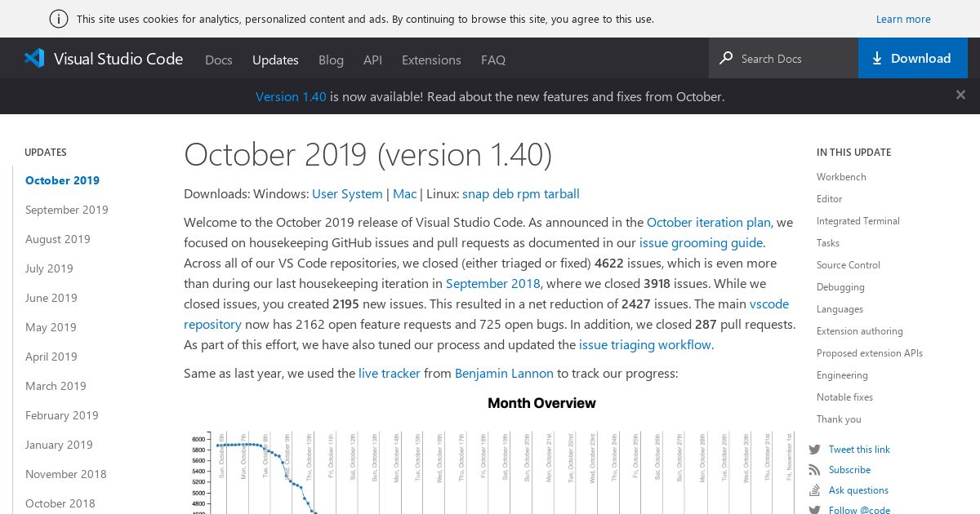The width and height of the screenshot is (980, 514).
Task: Click the Twitter bird icon beside Tweet this link
Action: coord(814,450)
